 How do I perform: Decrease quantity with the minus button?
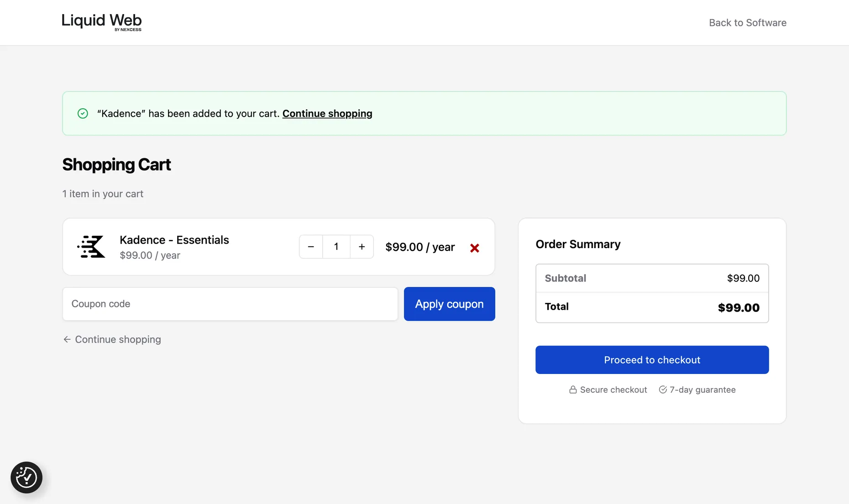pyautogui.click(x=311, y=247)
